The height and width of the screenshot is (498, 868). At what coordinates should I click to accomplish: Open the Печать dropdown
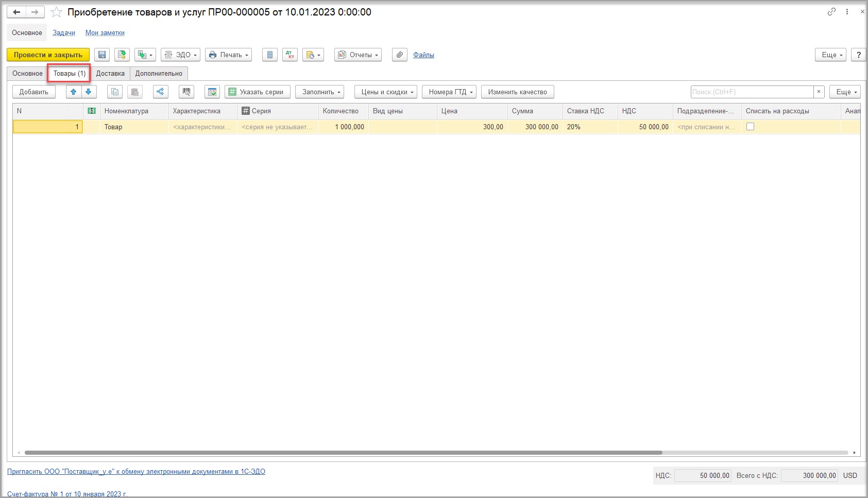tap(228, 55)
